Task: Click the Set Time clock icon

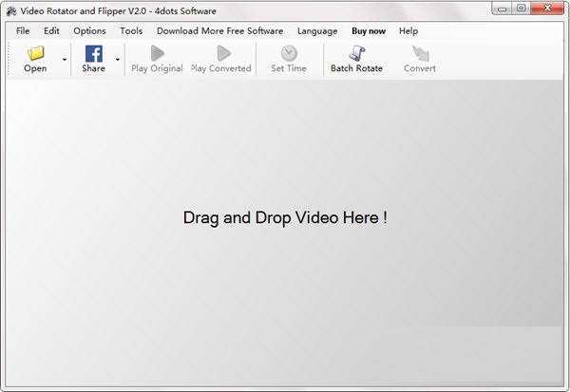Action: click(289, 54)
